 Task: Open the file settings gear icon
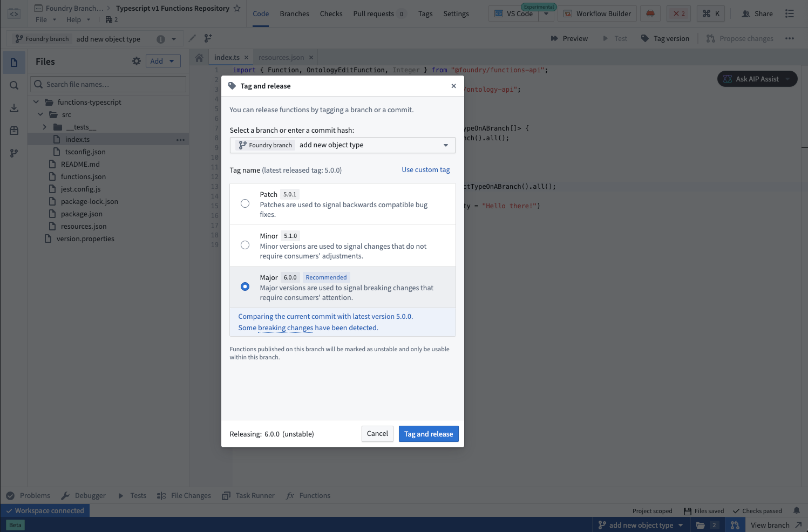137,62
